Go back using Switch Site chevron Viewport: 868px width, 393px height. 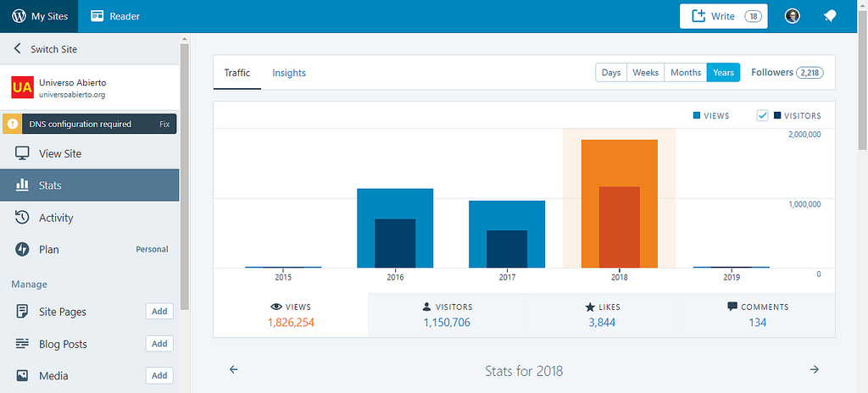(18, 49)
